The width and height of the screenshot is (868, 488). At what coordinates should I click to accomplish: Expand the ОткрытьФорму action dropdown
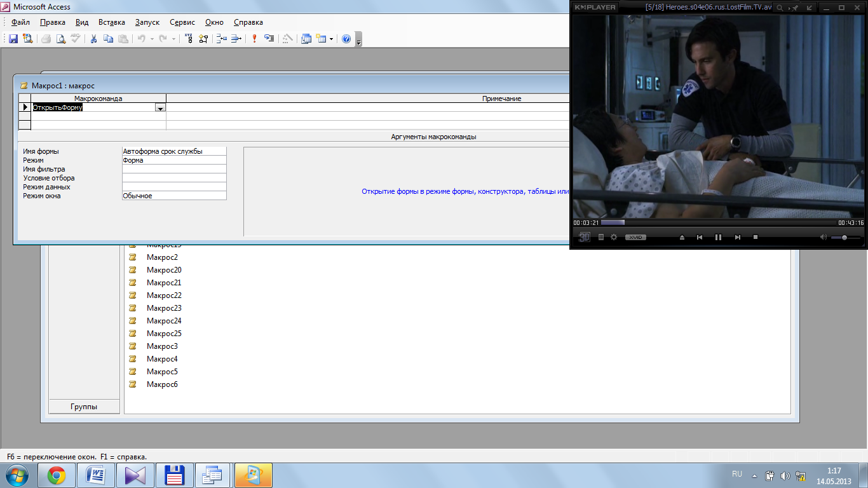click(x=161, y=108)
